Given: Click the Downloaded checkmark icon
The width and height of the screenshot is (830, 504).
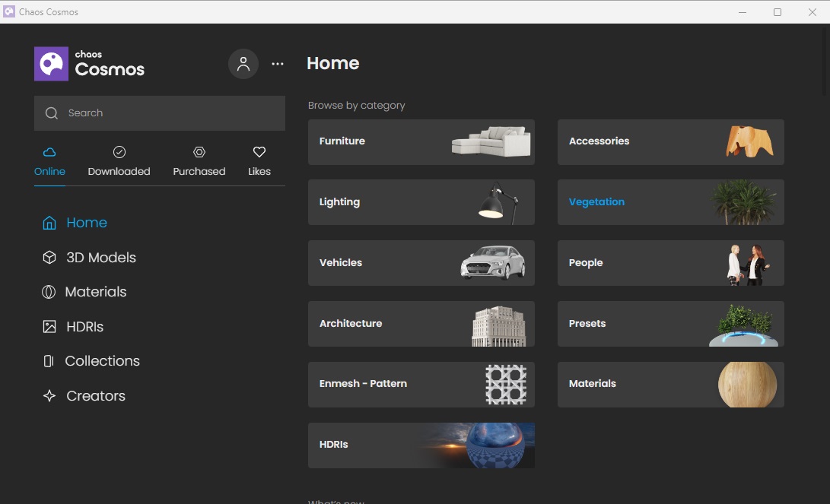Looking at the screenshot, I should pos(119,152).
